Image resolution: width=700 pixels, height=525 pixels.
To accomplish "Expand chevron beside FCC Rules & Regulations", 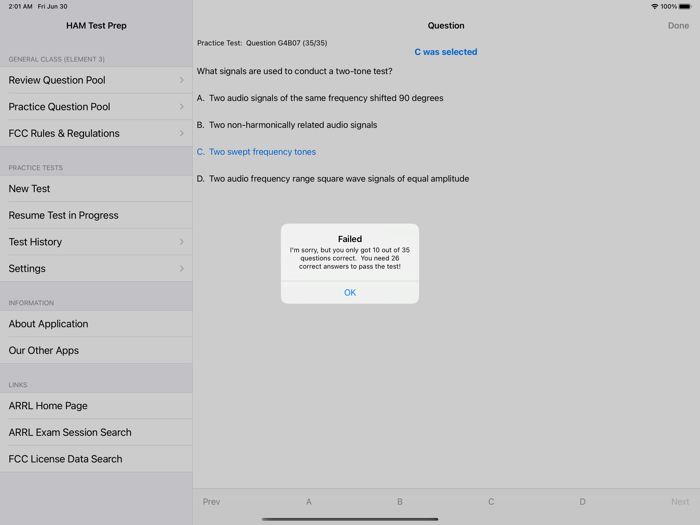I will 181,133.
